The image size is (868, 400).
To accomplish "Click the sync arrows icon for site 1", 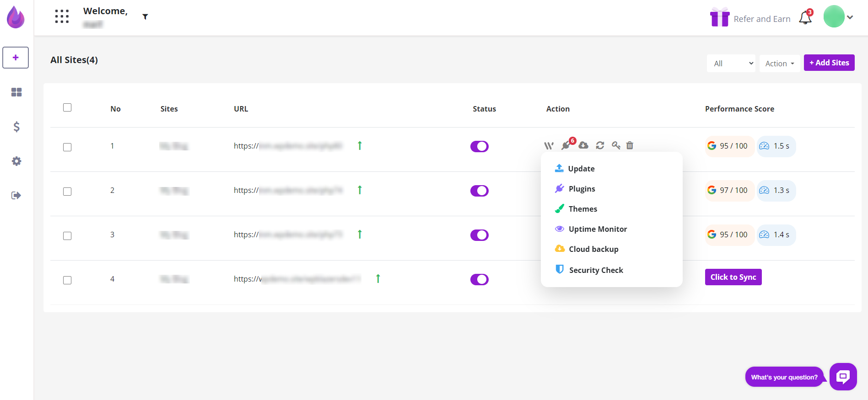I will [600, 145].
